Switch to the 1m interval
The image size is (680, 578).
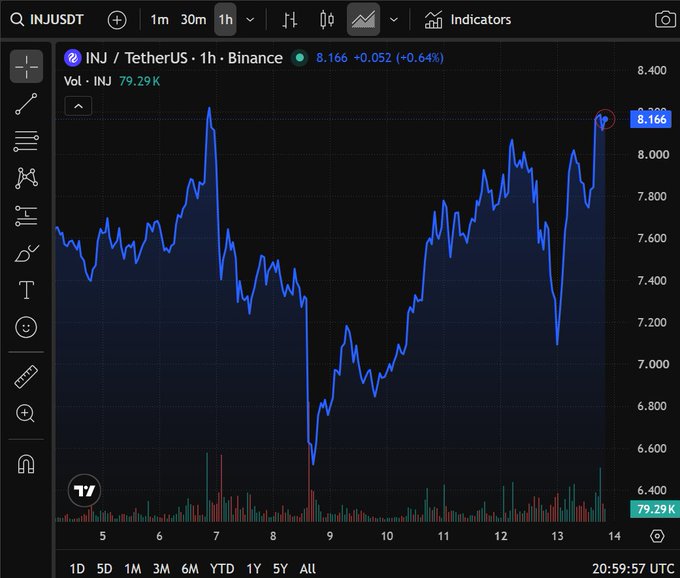[159, 20]
